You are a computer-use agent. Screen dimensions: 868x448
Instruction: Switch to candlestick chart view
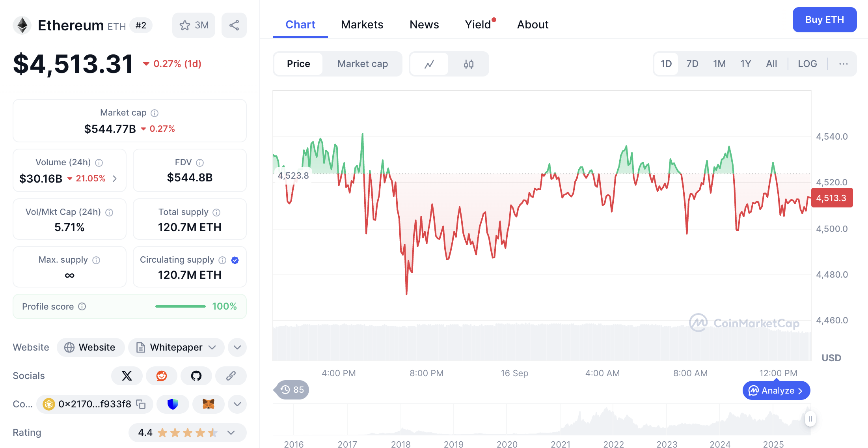469,64
